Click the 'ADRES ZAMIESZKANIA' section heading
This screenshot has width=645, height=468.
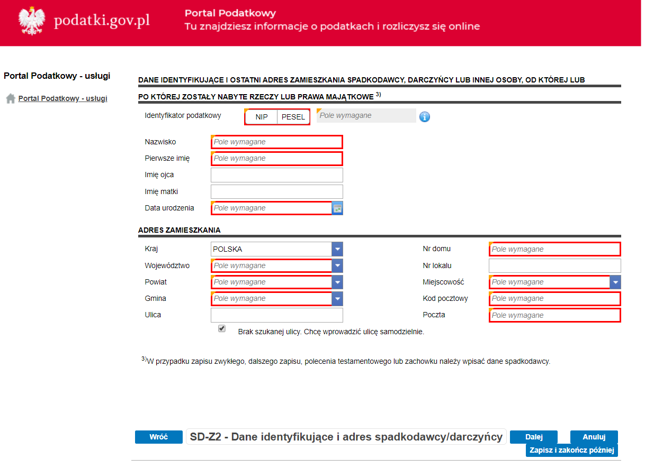pyautogui.click(x=179, y=230)
